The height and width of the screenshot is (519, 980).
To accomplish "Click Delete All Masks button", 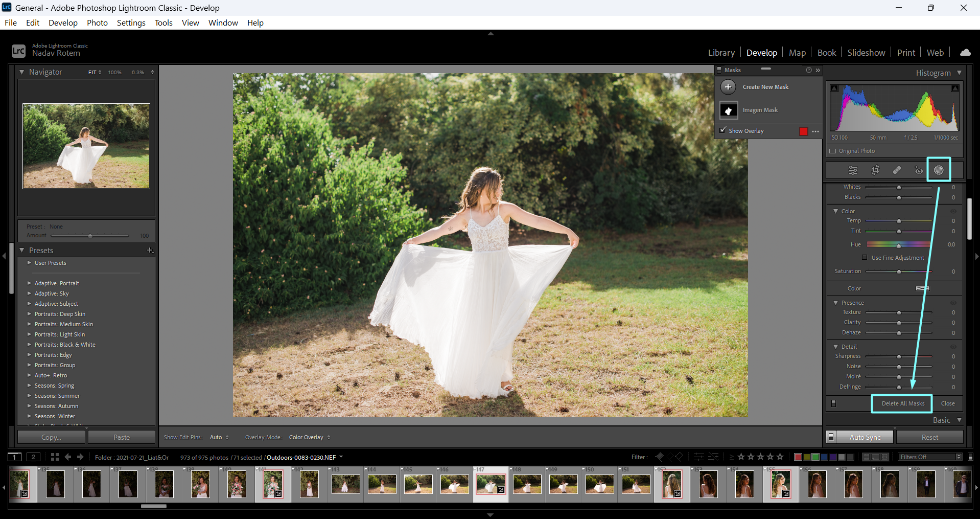I will [902, 403].
